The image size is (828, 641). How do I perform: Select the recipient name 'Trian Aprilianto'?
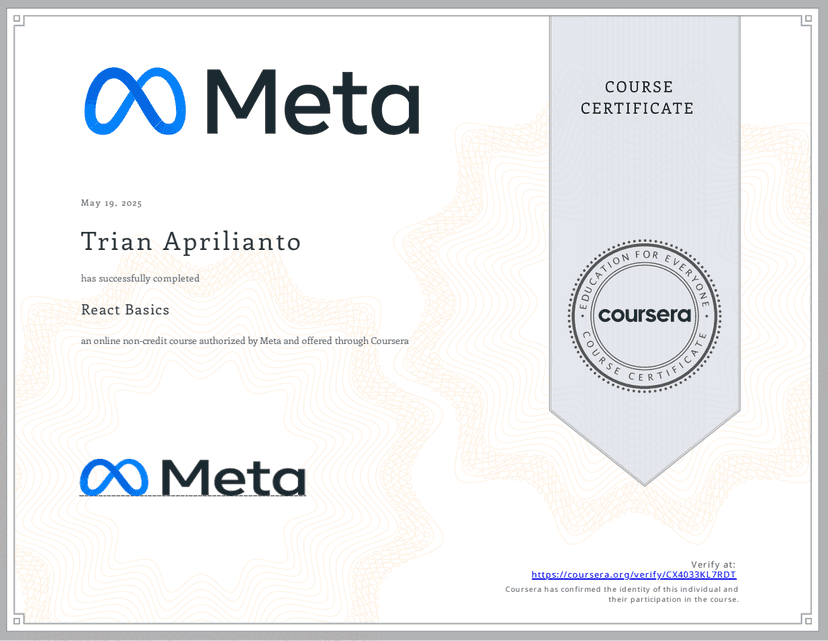190,242
